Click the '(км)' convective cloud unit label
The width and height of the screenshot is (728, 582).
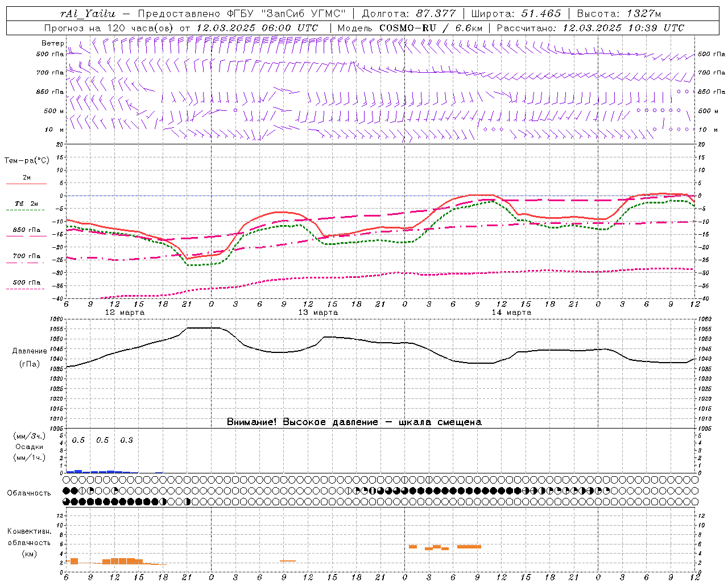(30, 554)
